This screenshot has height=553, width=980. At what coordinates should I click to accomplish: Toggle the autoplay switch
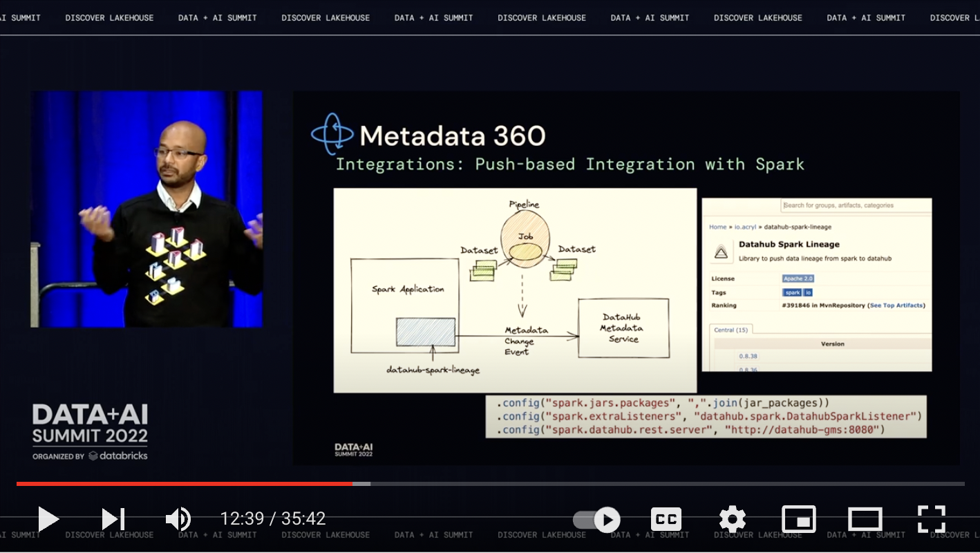(x=597, y=520)
